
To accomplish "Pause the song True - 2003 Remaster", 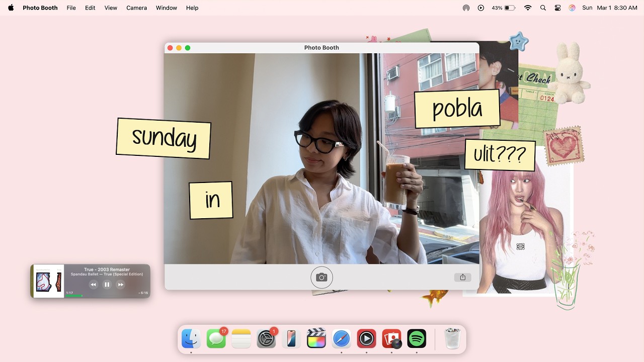I will [x=107, y=285].
